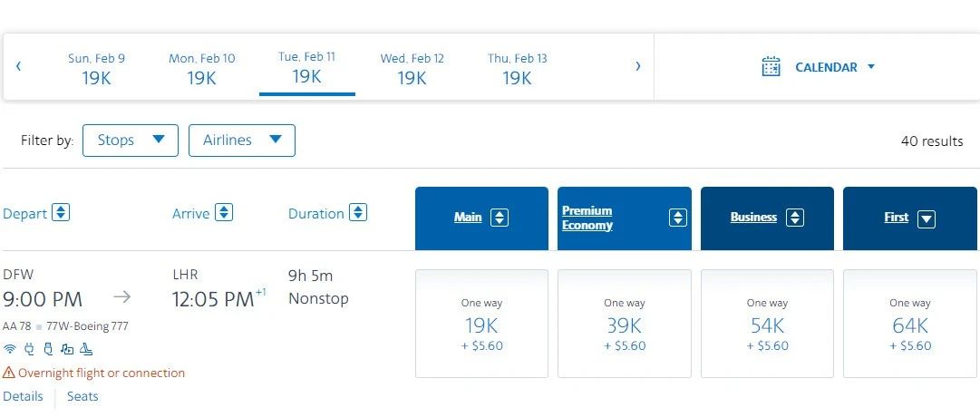Open the Stops filter dropdown
Viewport: 980px width, 417px height.
tap(131, 141)
